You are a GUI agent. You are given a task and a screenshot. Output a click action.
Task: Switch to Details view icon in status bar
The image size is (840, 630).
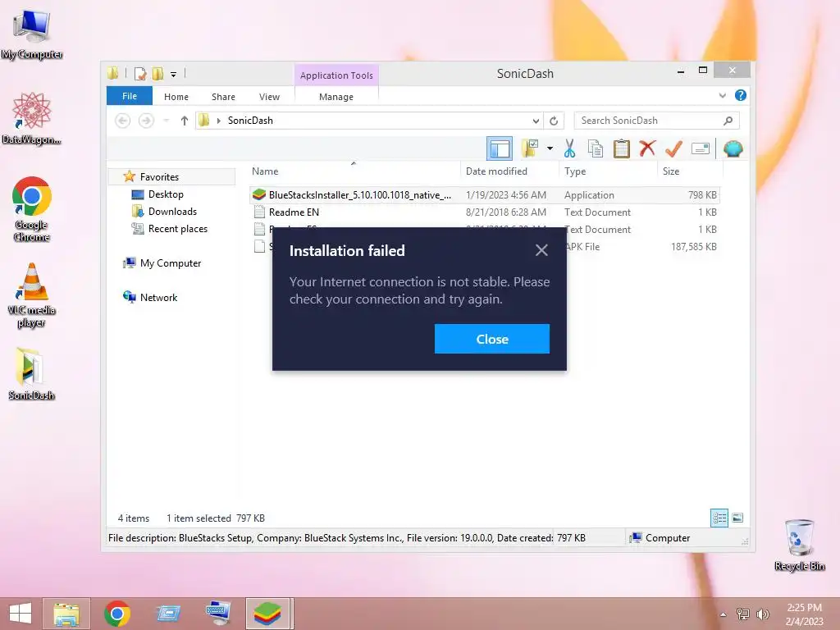point(719,518)
